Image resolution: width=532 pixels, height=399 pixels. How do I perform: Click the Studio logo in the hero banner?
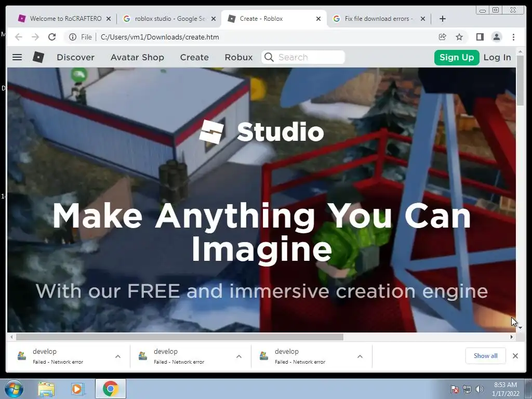262,131
